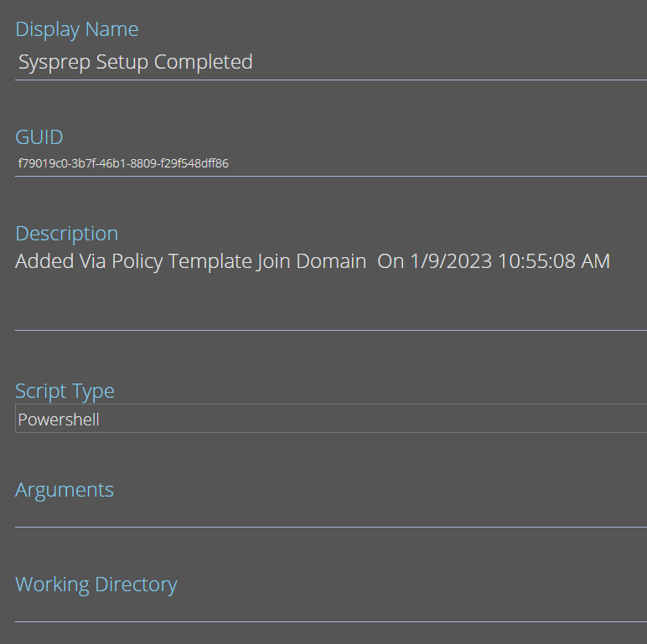Place cursor on the word Completed
The image size is (647, 644).
[203, 62]
